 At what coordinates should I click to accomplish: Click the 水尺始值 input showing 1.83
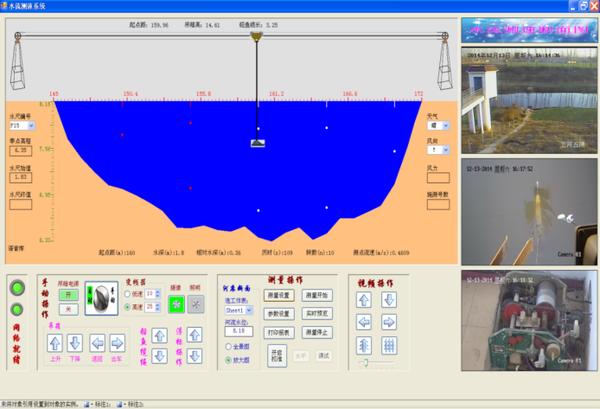pos(21,177)
